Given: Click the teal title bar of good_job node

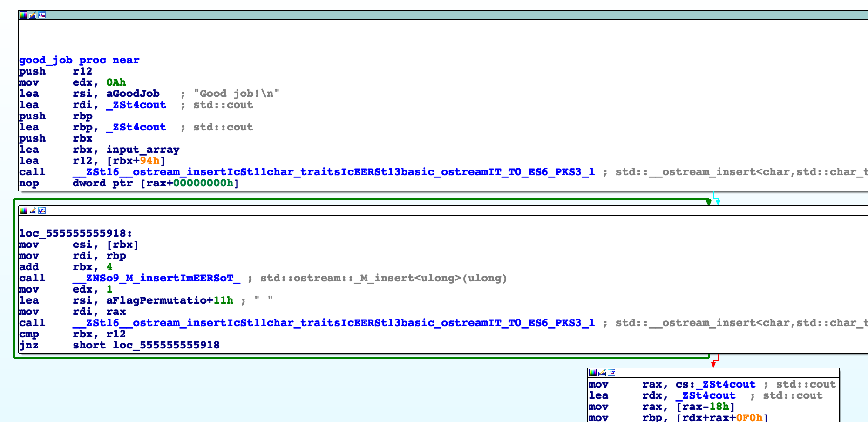Looking at the screenshot, I should 419,15.
